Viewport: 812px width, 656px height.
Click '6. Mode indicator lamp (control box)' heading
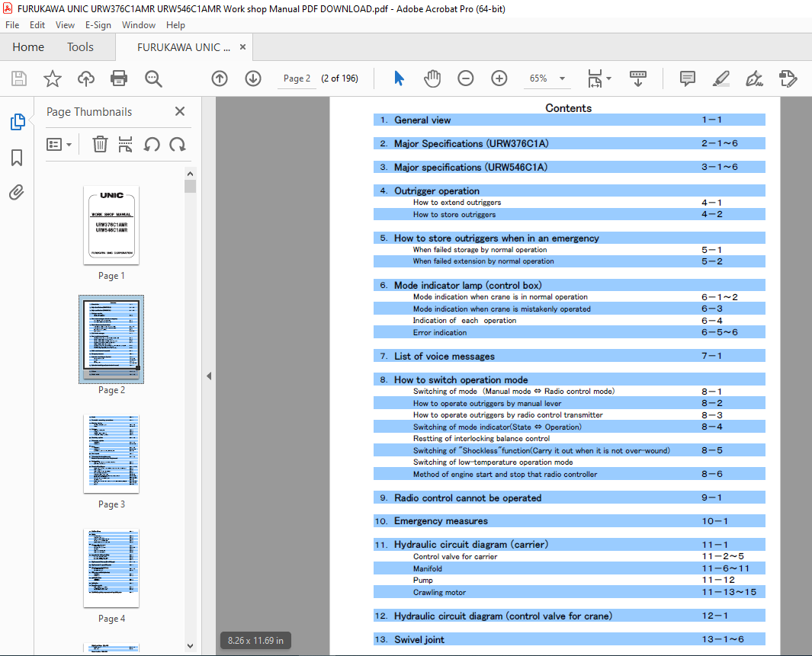pos(569,285)
